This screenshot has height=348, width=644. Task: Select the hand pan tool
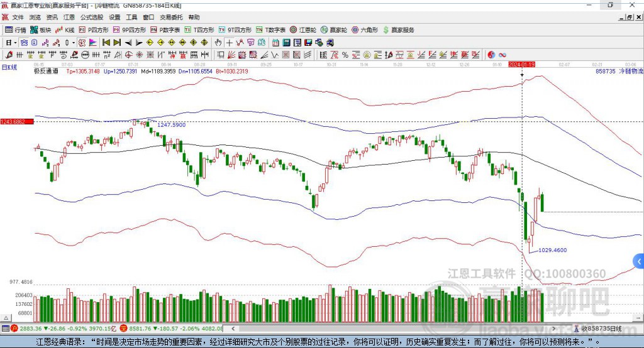click(218, 43)
